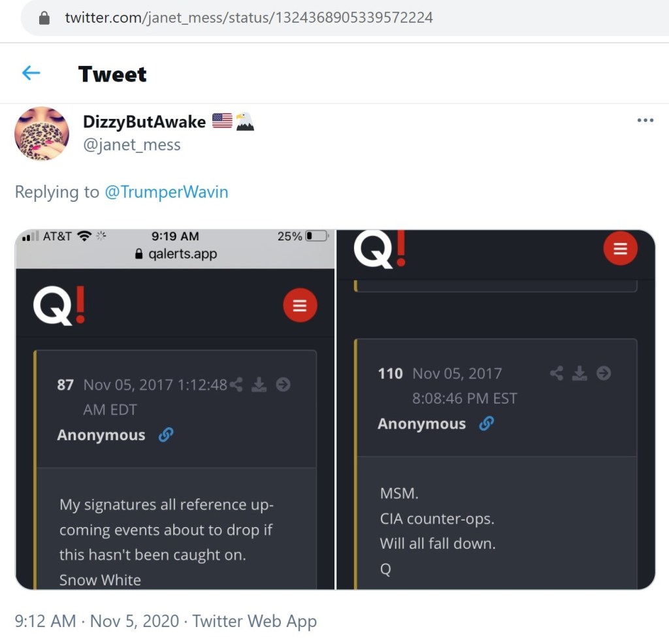Open the left screenshot's red hamburger menu
Image resolution: width=669 pixels, height=644 pixels.
click(x=300, y=306)
